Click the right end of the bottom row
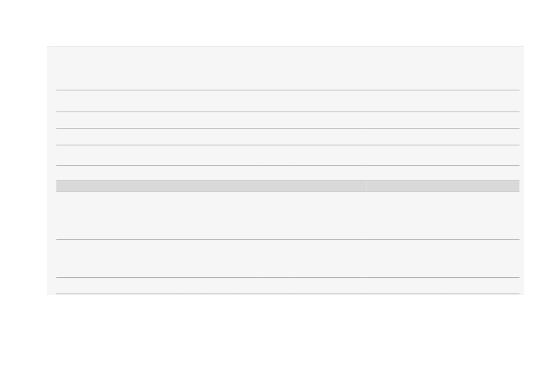This screenshot has width=554, height=392. click(481, 286)
